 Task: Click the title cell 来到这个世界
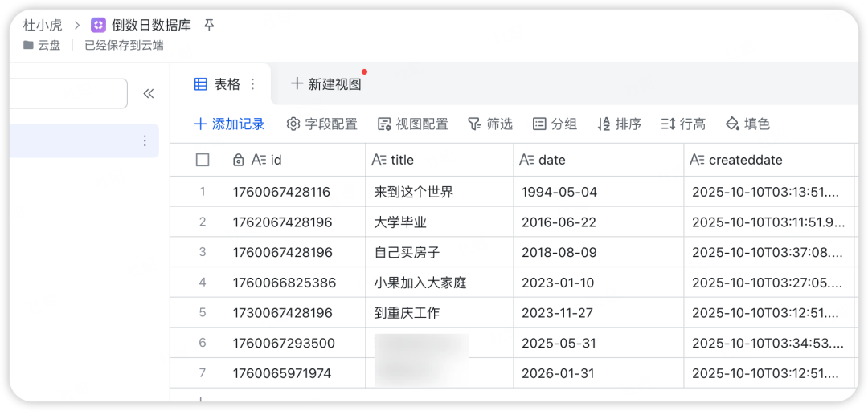click(440, 192)
